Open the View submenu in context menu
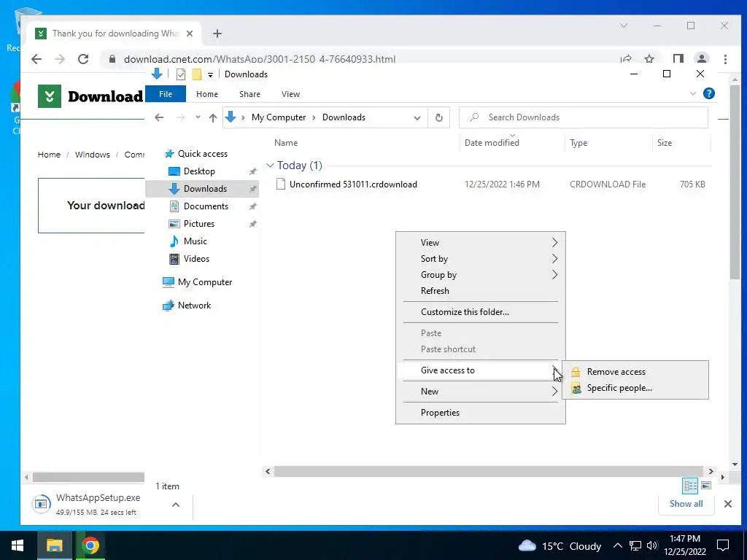747x560 pixels. point(480,243)
